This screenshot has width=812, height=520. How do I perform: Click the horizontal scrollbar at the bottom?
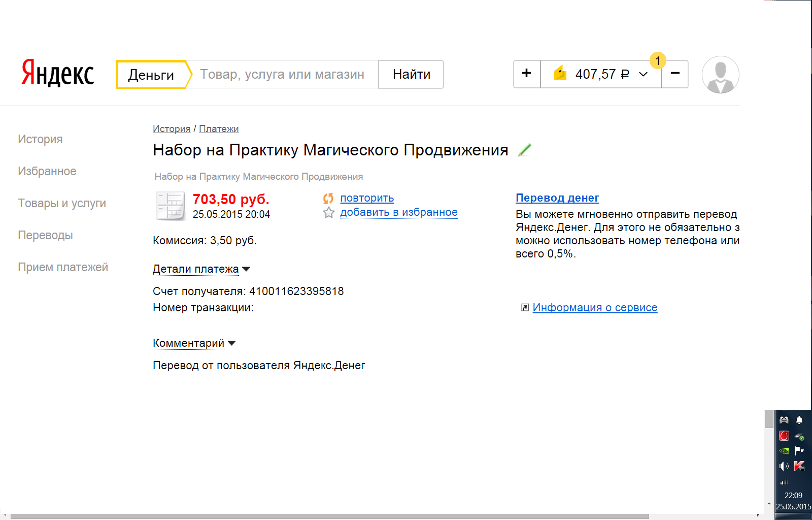point(330,516)
